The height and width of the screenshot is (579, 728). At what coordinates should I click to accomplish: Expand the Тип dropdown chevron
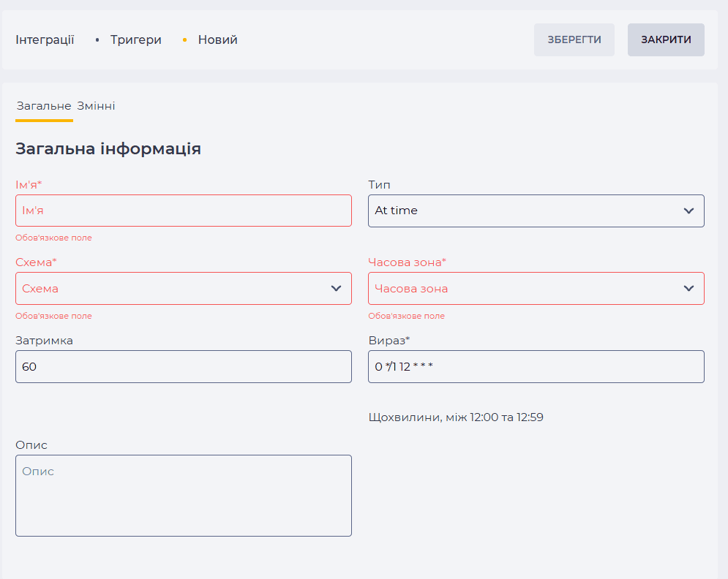click(688, 211)
